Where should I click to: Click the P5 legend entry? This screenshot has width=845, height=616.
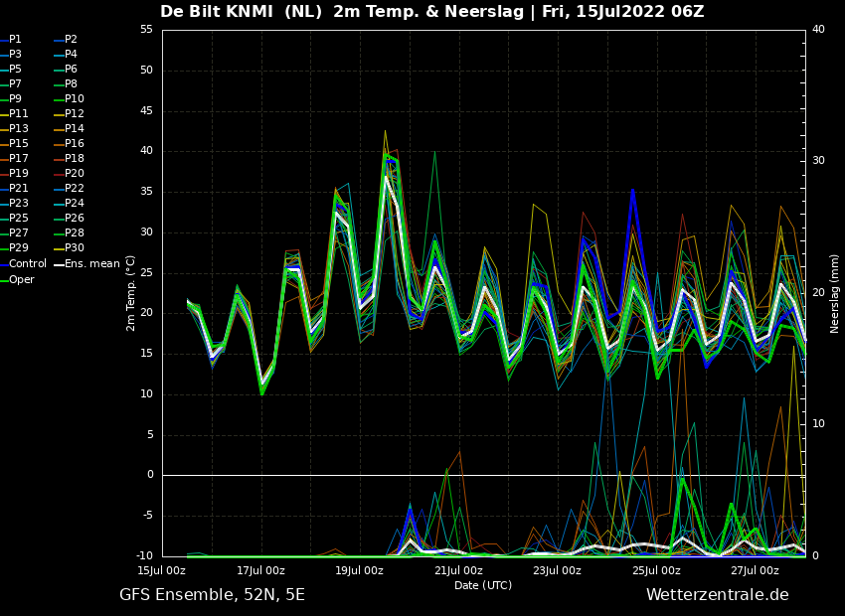coord(11,69)
